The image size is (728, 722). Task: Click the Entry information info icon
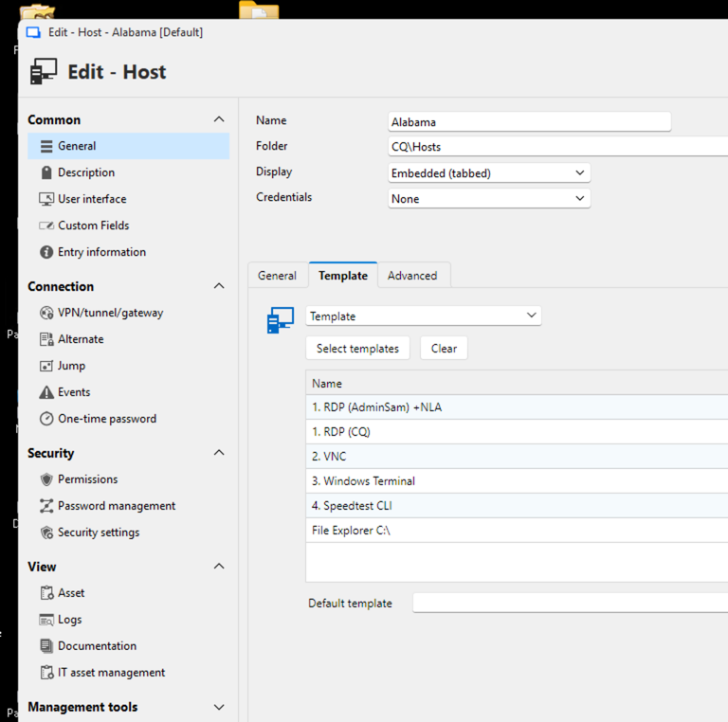tap(46, 252)
